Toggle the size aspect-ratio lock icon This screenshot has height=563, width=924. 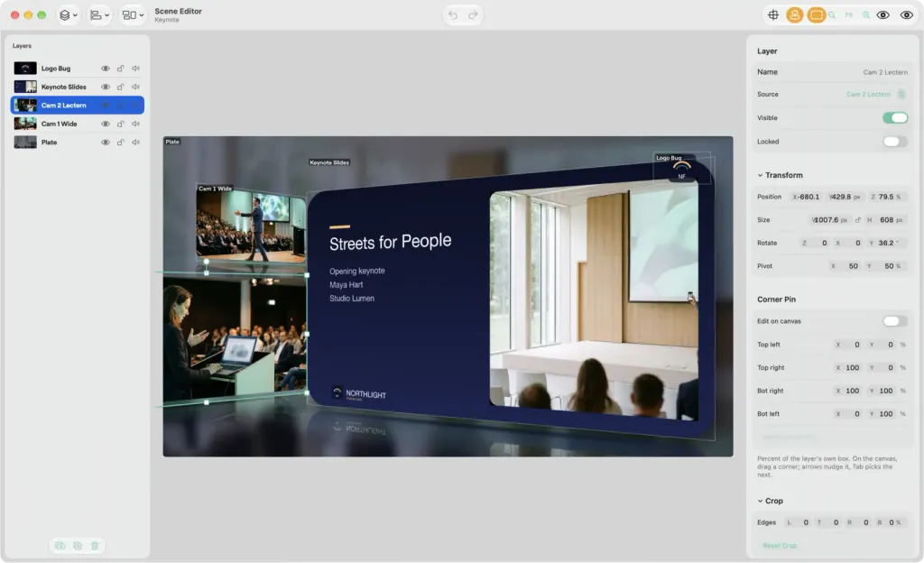858,219
